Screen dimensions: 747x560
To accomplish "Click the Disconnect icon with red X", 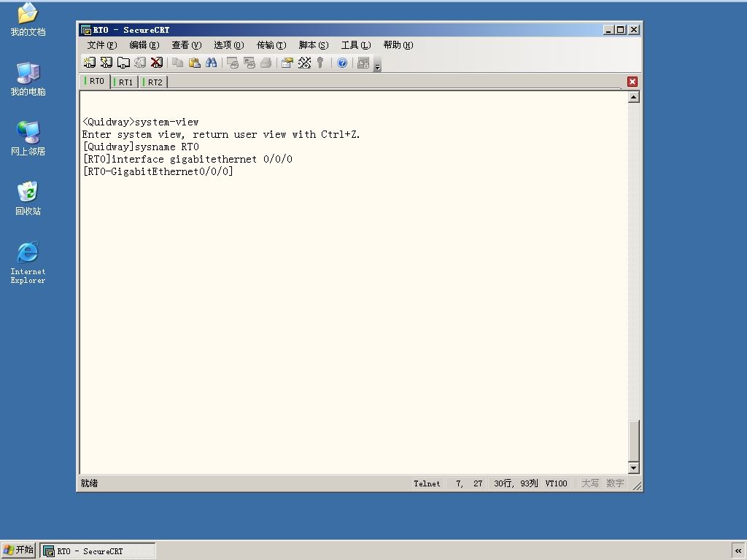I will pos(156,63).
